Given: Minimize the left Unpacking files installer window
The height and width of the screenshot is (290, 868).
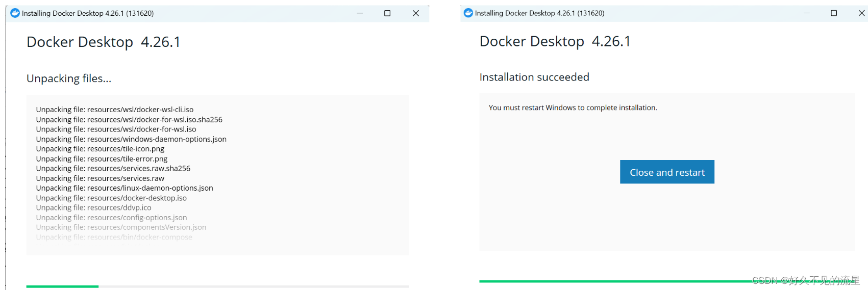Looking at the screenshot, I should (x=360, y=13).
